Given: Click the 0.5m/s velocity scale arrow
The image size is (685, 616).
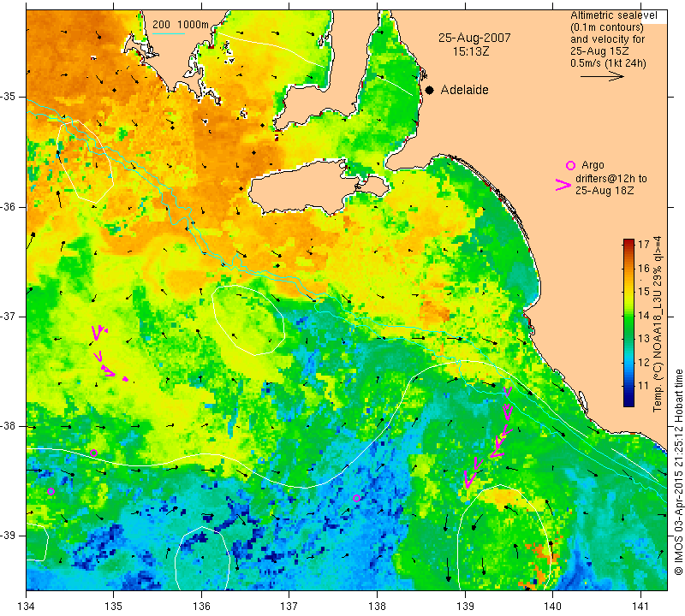Looking at the screenshot, I should pyautogui.click(x=602, y=76).
